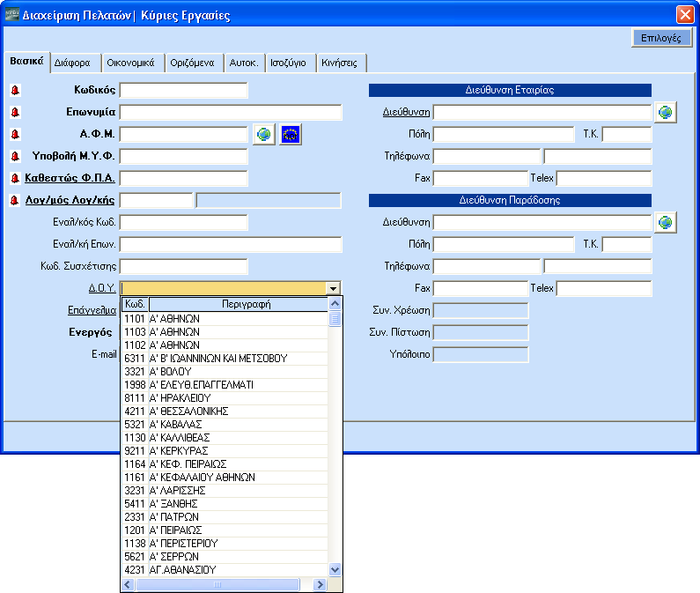700x593 pixels.
Task: Click the EU flag VIES icon beside Α.Φ.Μ.
Action: tap(291, 134)
